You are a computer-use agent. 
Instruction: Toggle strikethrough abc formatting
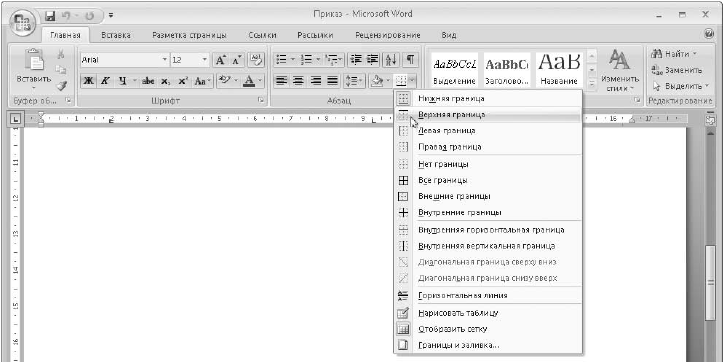[148, 81]
